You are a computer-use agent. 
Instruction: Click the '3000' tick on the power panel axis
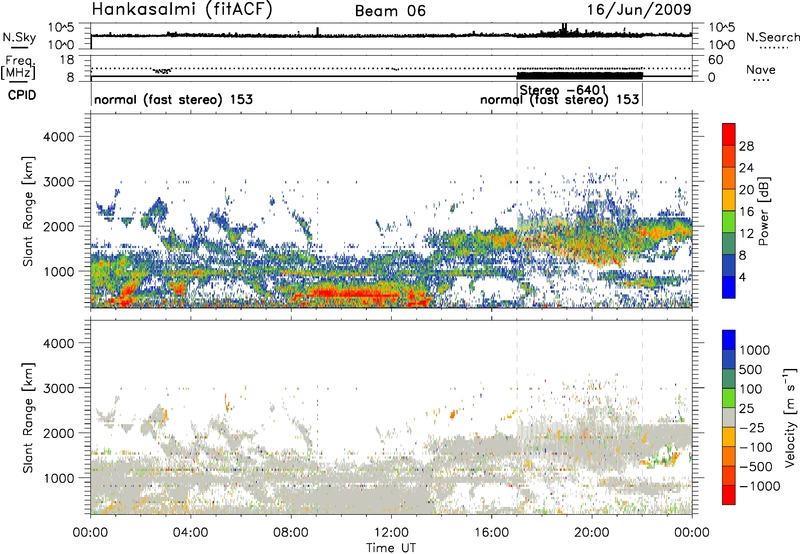[x=58, y=182]
